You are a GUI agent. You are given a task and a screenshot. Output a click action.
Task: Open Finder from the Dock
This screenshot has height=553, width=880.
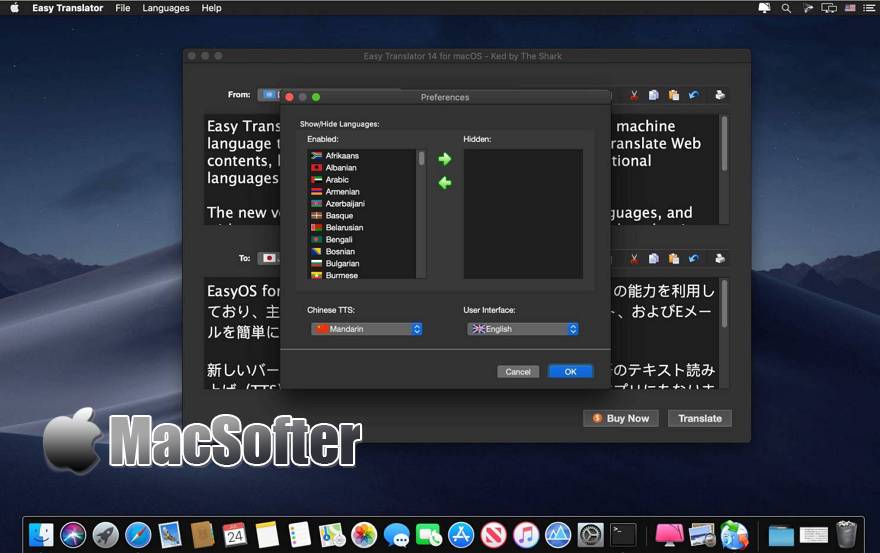pyautogui.click(x=42, y=534)
